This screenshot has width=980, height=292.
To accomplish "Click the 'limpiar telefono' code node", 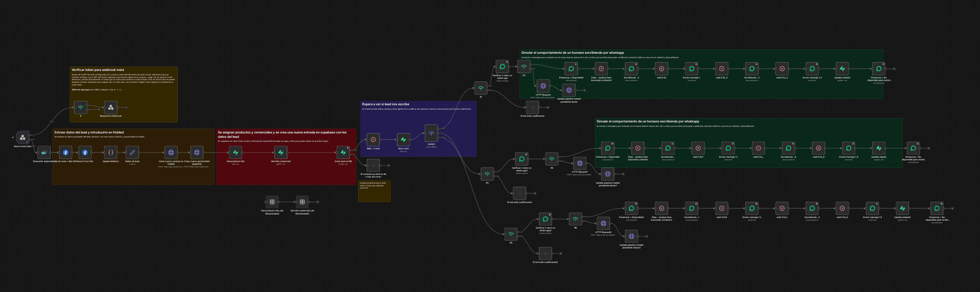I will (x=111, y=152).
